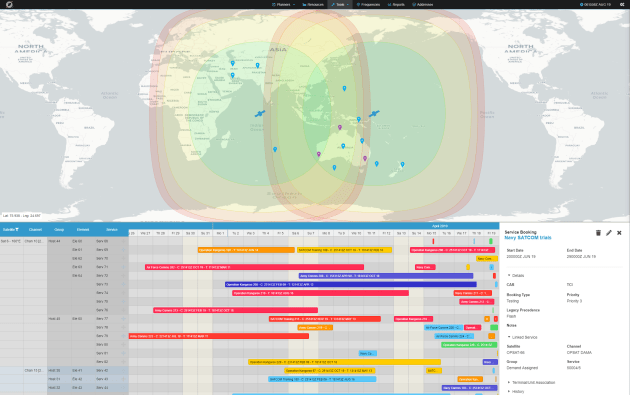This screenshot has height=395, width=630.
Task: Select the light blue Navy Co... bar on Serv 81
Action: 368,354
